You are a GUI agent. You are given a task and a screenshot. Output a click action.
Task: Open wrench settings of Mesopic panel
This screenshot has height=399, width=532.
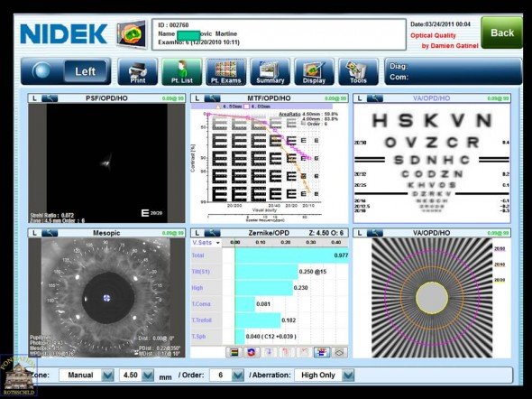50,233
